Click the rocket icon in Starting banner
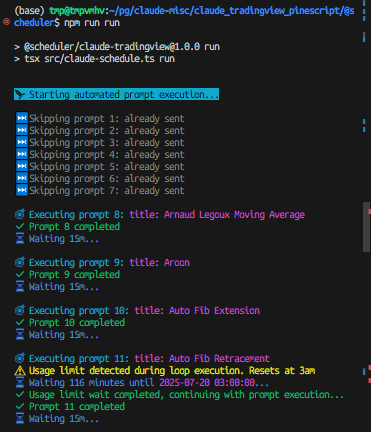371x432 pixels. [20, 94]
